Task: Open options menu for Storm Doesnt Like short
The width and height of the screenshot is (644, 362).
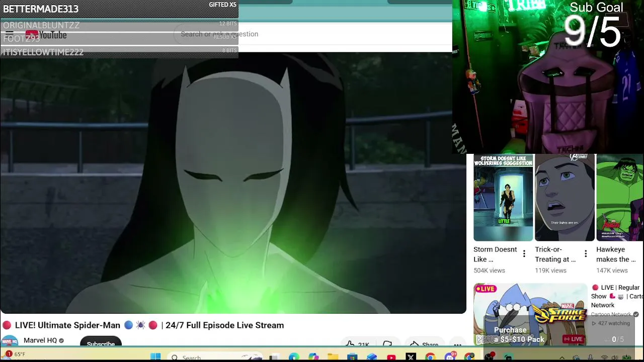Action: [x=524, y=254]
